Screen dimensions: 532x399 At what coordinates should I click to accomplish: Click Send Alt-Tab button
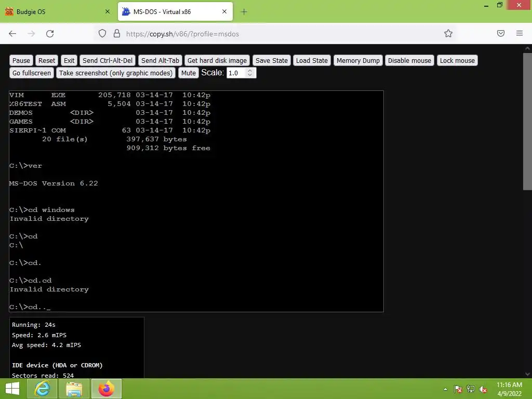(160, 60)
